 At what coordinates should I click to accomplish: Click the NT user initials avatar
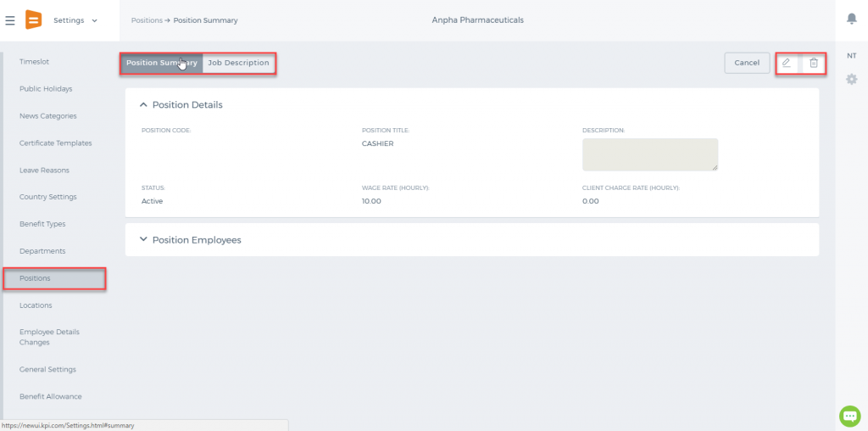tap(851, 56)
